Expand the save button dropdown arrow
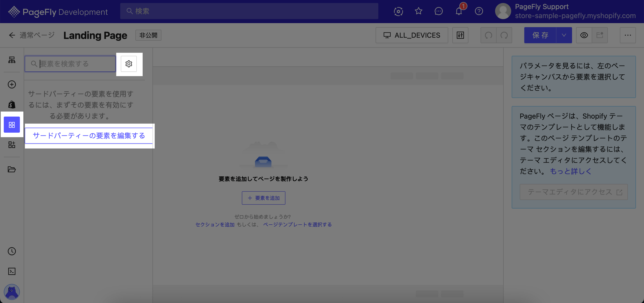 click(x=564, y=35)
